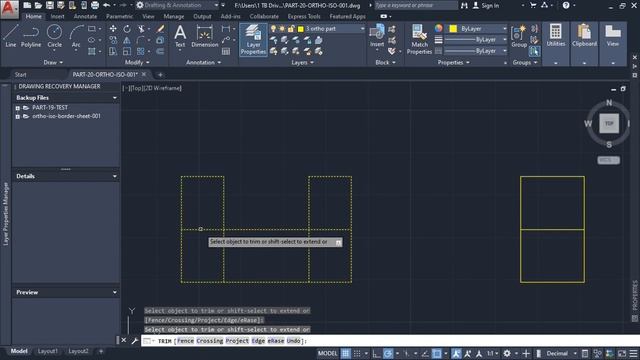Screen dimensions: 640x360
Task: Expand PART-19-TEST backup tree node
Action: click(x=18, y=108)
